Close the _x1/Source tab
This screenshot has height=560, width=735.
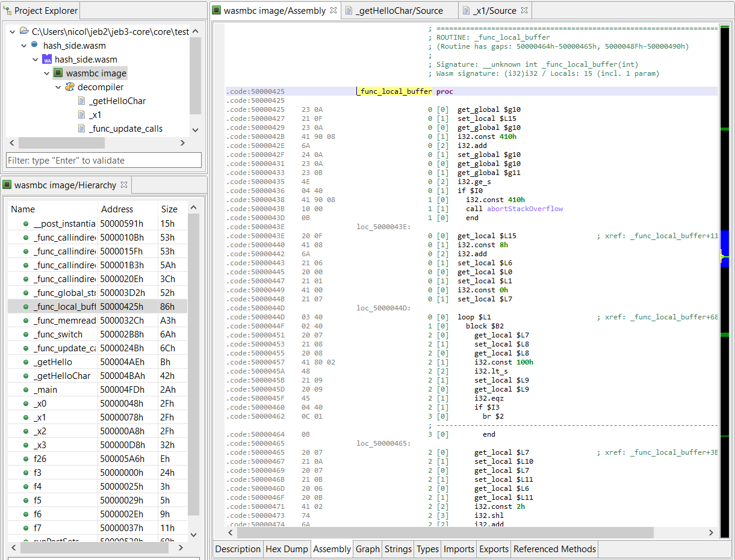(x=524, y=10)
